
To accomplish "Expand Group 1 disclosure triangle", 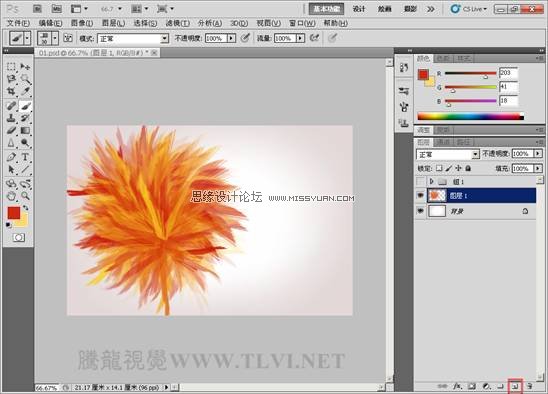I will pyautogui.click(x=432, y=181).
